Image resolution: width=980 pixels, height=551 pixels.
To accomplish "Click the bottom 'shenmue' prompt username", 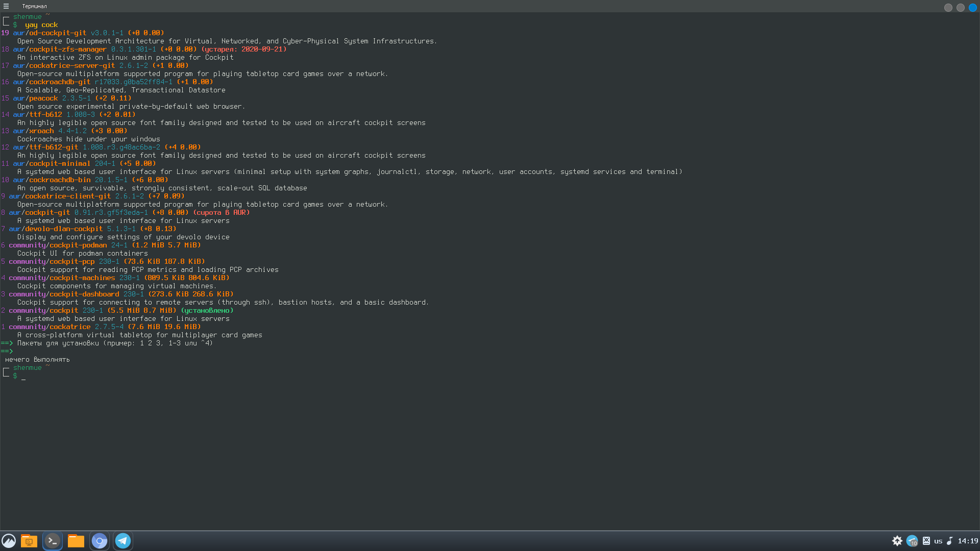I will [28, 368].
